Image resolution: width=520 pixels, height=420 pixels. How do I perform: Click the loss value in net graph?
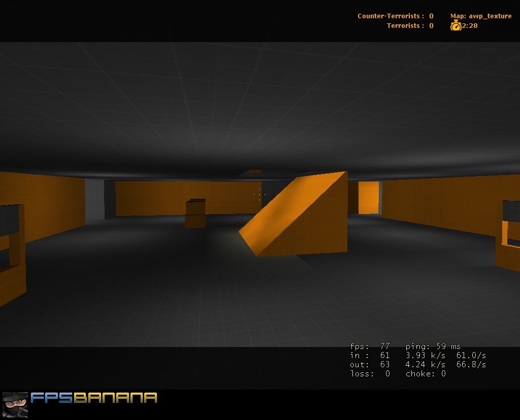[387, 374]
